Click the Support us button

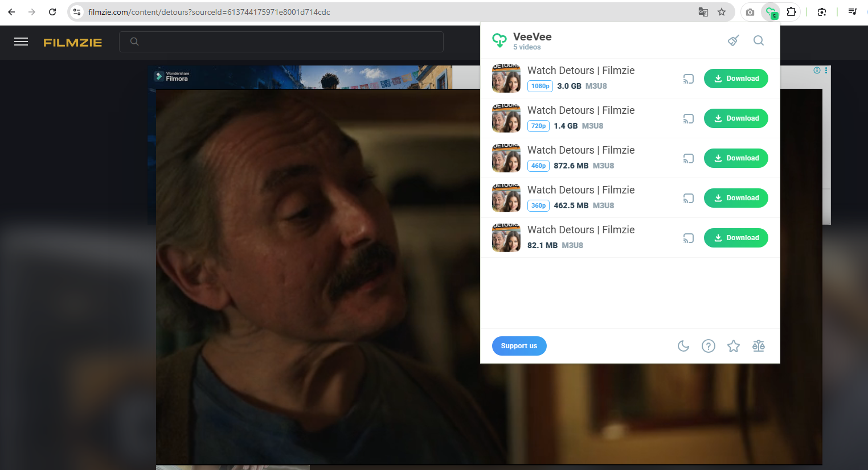(519, 346)
